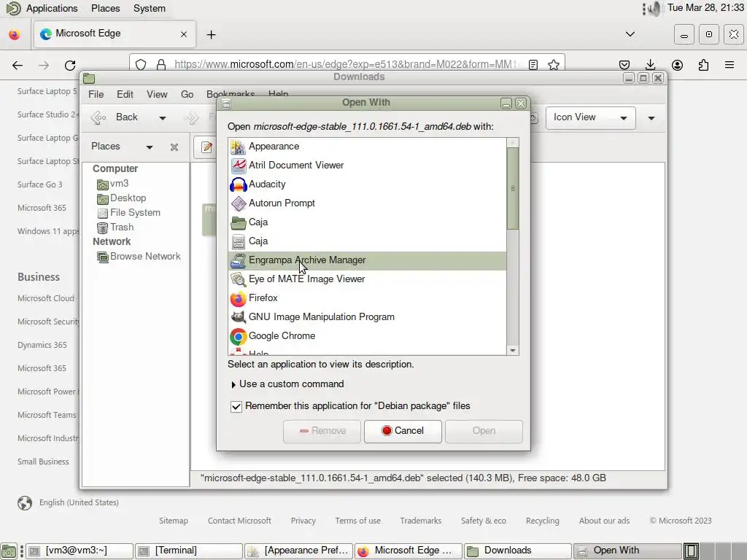Viewport: 747px width, 560px height.
Task: Toggle Remember this application checkbox
Action: click(x=236, y=406)
